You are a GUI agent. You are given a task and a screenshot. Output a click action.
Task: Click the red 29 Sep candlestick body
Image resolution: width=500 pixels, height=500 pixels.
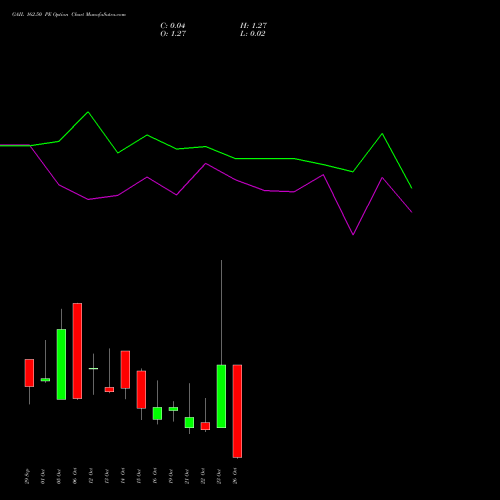(29, 373)
